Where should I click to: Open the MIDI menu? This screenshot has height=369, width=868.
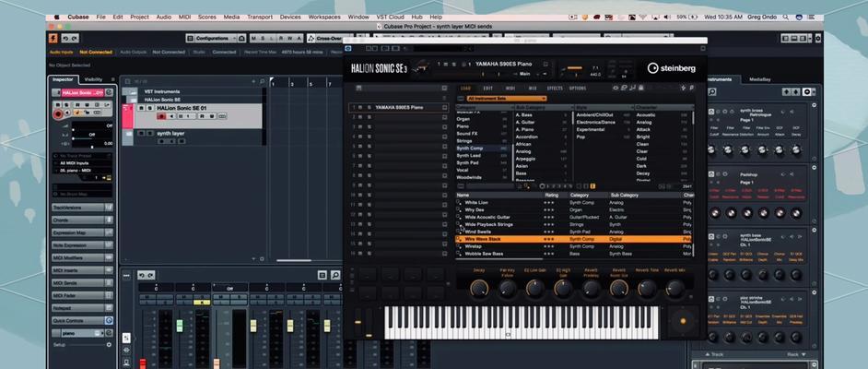pos(184,18)
